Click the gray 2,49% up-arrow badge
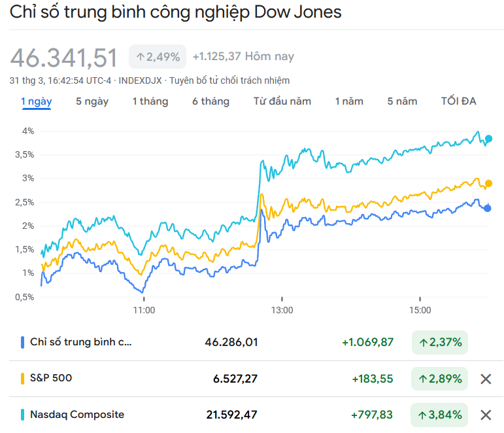Image resolution: width=504 pixels, height=433 pixels. [x=158, y=57]
